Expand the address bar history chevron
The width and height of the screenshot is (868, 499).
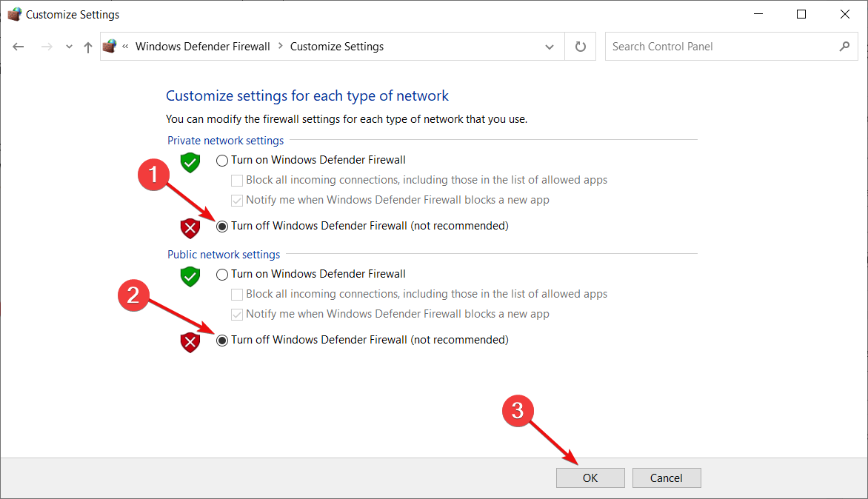[x=549, y=47]
